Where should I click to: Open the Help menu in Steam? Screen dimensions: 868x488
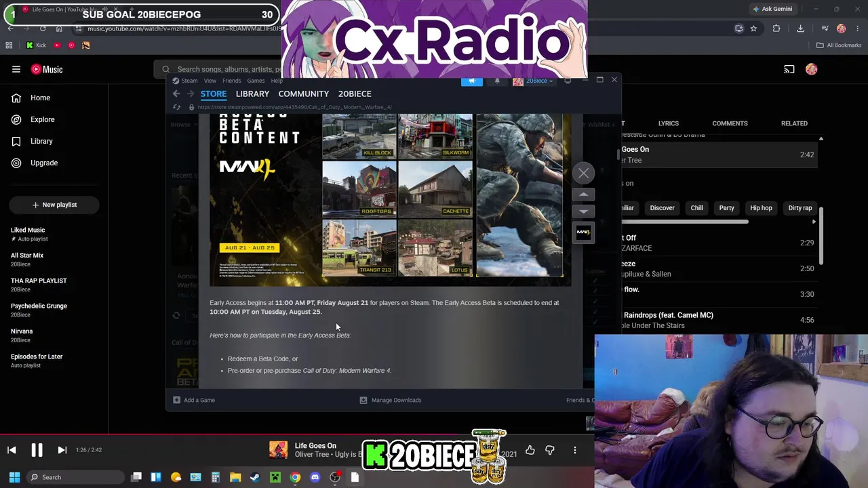click(x=277, y=81)
